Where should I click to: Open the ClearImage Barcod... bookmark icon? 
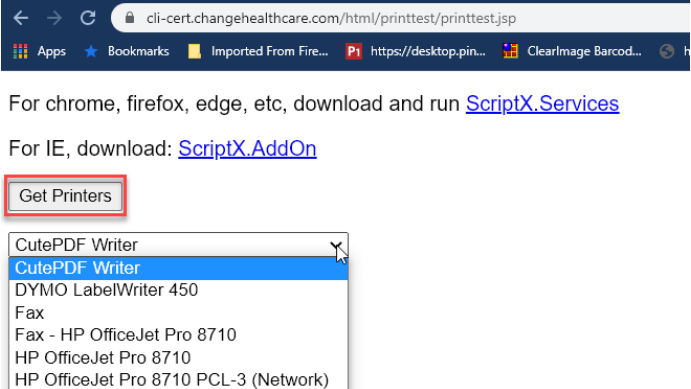pos(510,52)
